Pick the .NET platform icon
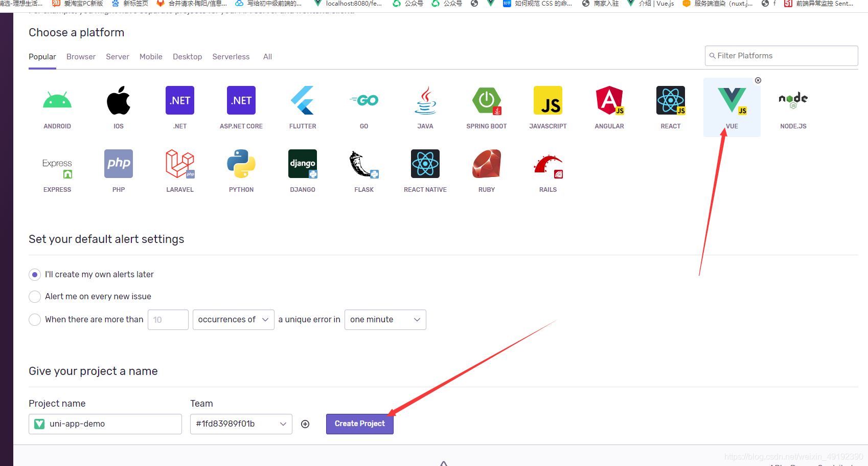868x466 pixels. point(180,100)
